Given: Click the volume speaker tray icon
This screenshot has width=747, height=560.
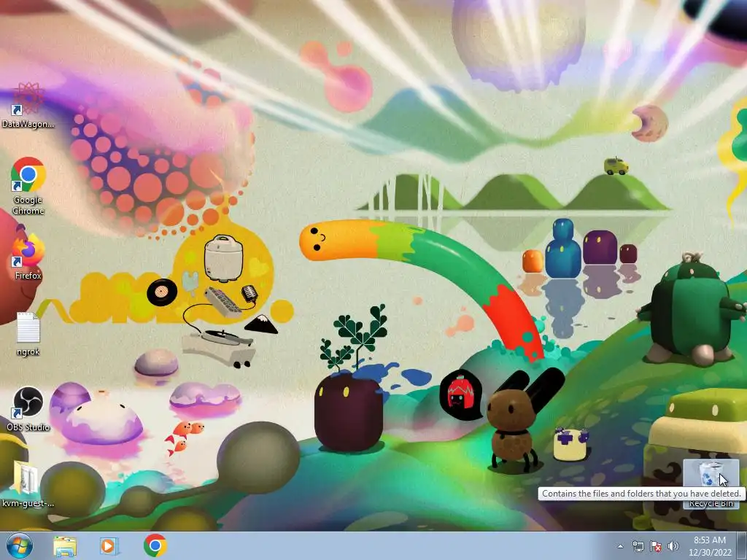Looking at the screenshot, I should (673, 546).
